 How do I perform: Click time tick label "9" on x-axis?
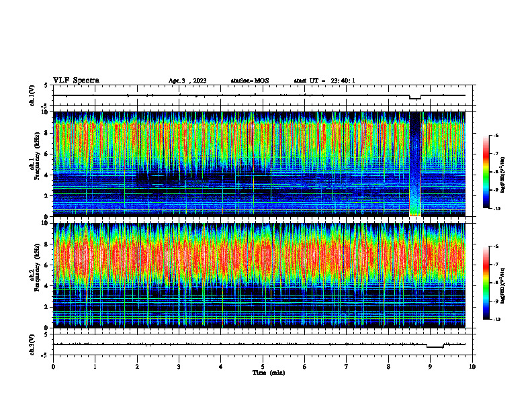coord(430,367)
